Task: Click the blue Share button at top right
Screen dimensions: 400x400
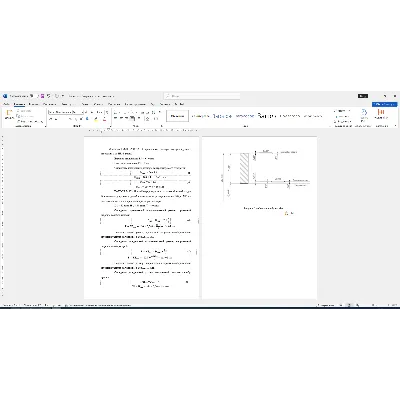Action: (x=385, y=104)
